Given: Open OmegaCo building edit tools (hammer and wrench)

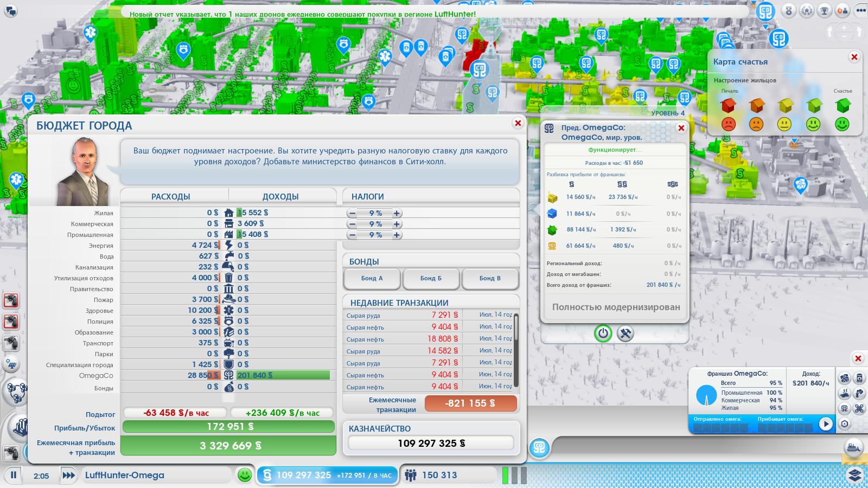Looking at the screenshot, I should (626, 333).
